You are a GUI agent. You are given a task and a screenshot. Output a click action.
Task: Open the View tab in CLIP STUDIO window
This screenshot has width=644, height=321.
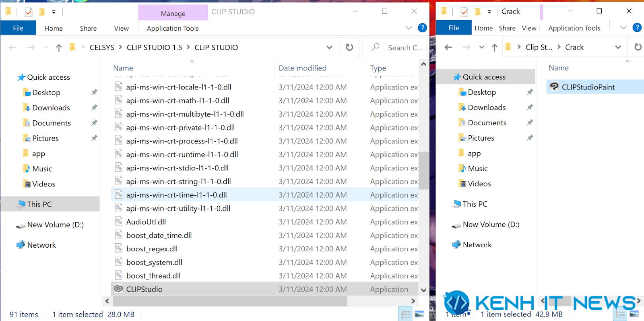point(121,28)
